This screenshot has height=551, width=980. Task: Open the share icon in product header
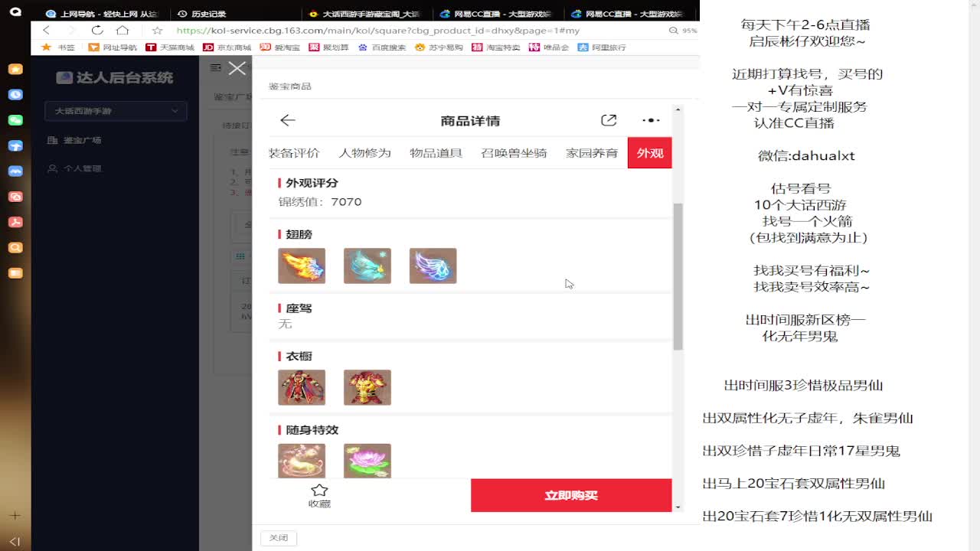(609, 120)
